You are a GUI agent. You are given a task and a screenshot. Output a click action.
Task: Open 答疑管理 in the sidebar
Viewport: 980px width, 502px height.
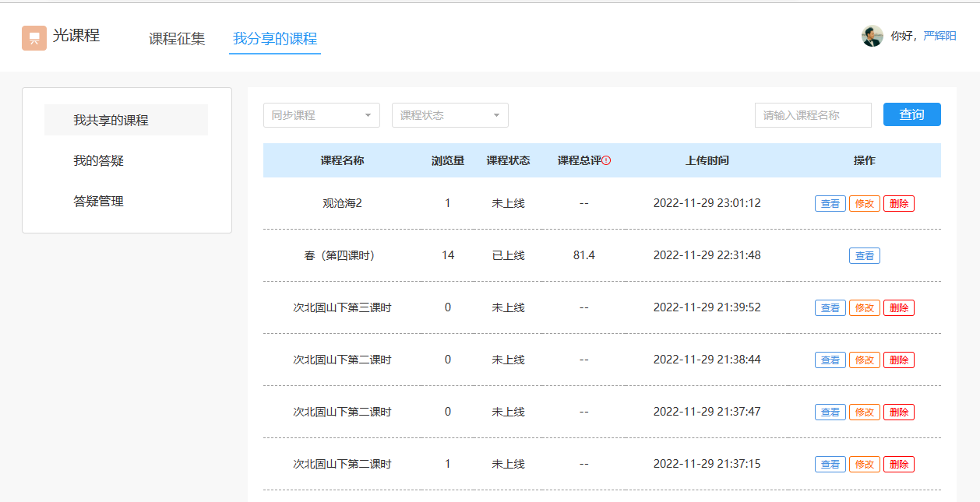tap(99, 202)
